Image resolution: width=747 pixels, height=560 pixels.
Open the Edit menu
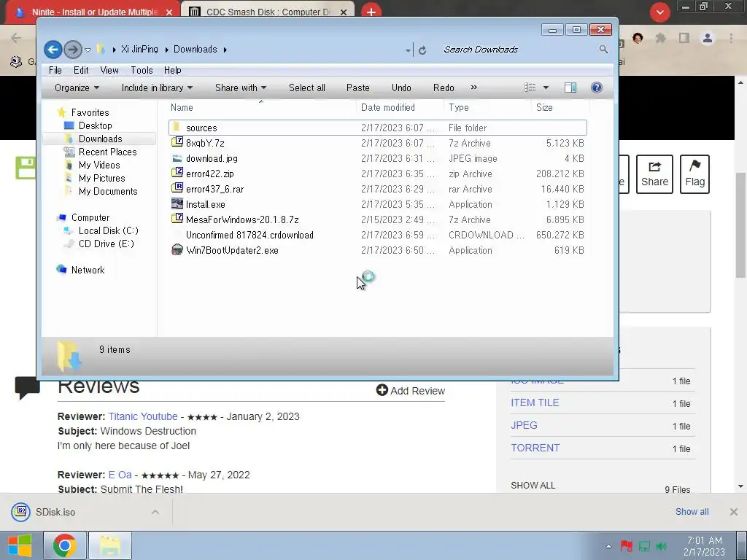(x=81, y=71)
